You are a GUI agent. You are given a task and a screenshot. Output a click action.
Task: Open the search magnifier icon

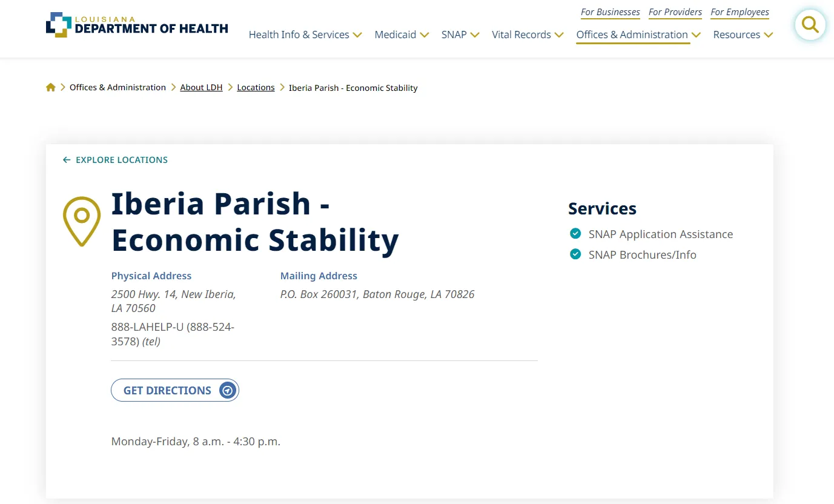pyautogui.click(x=810, y=25)
